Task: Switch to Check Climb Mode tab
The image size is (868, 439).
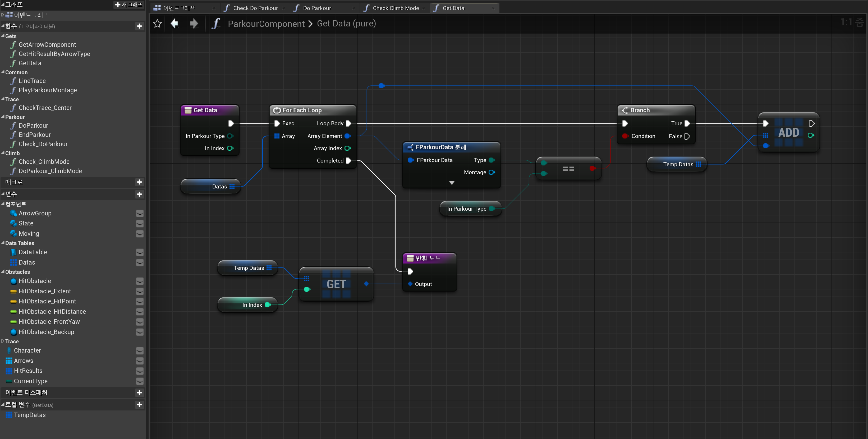Action: pyautogui.click(x=394, y=8)
